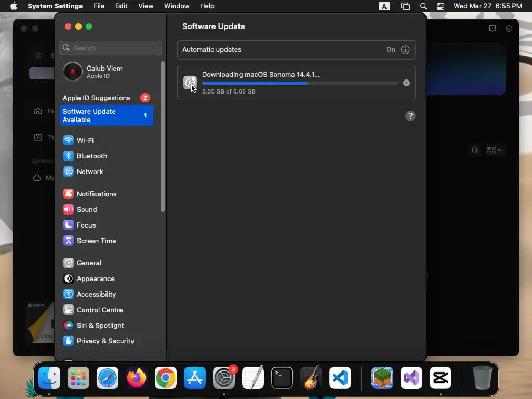The image size is (532, 399).
Task: Open Wi-Fi settings in sidebar
Action: pyautogui.click(x=106, y=140)
